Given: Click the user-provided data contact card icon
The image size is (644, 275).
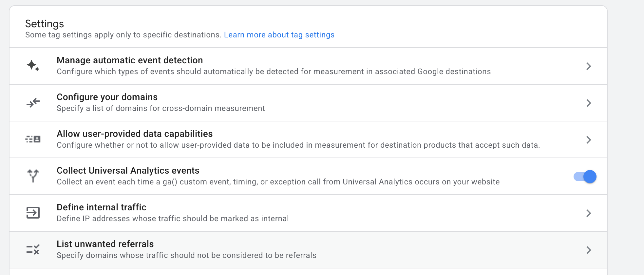Looking at the screenshot, I should click(33, 139).
